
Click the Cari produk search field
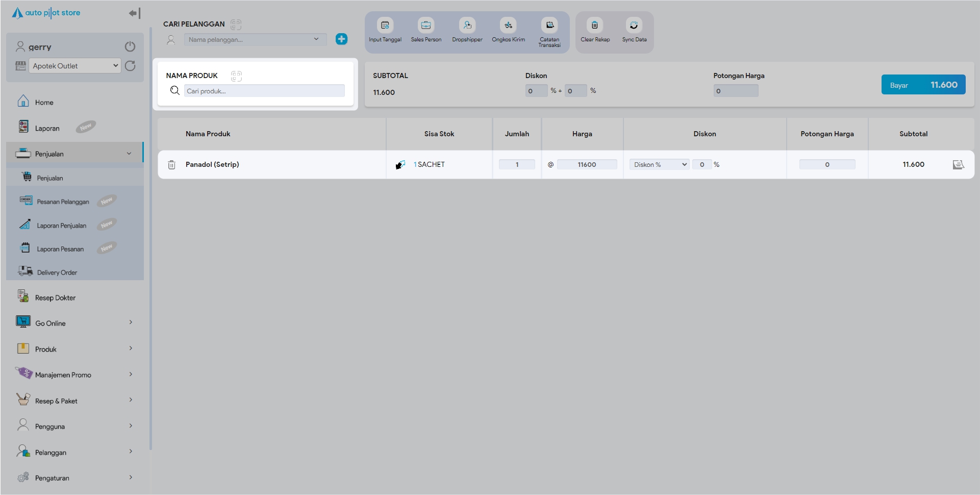(264, 91)
